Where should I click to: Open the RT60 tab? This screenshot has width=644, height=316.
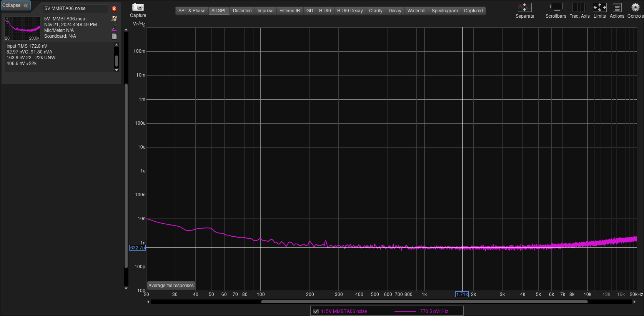tap(325, 11)
